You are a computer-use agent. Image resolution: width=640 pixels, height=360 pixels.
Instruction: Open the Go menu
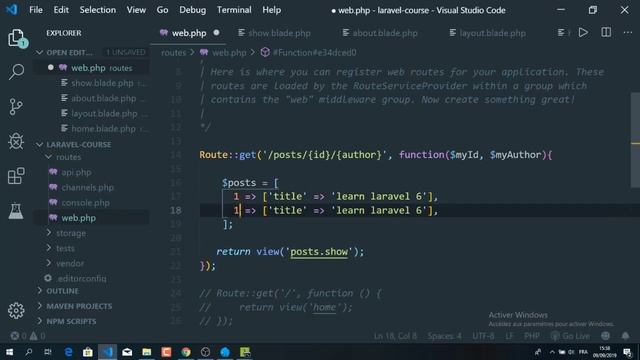[x=162, y=10]
